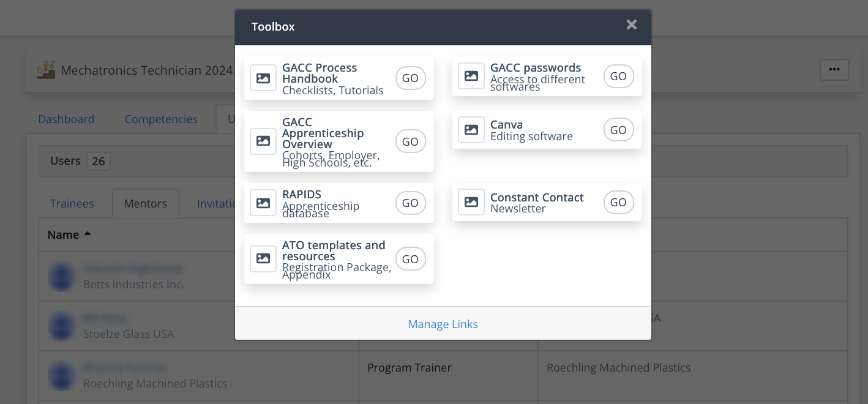Click the Users count badge showing 26
The width and height of the screenshot is (868, 404).
click(x=99, y=161)
